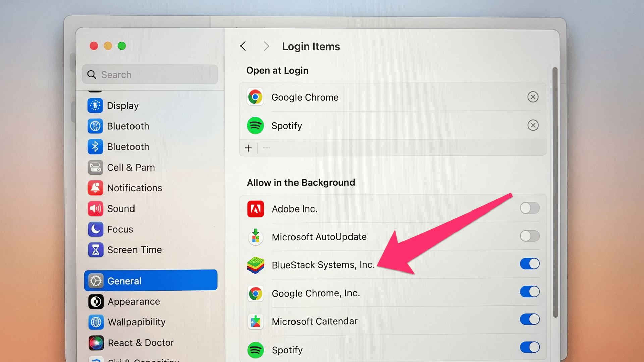Open Notifications settings pane
Viewport: 644px width, 362px height.
click(135, 188)
